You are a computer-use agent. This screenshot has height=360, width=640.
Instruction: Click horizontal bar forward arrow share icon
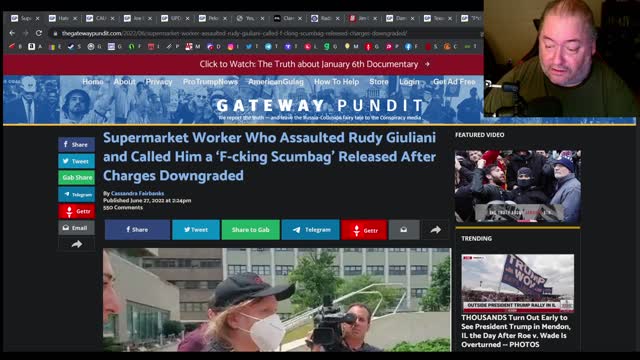point(435,230)
